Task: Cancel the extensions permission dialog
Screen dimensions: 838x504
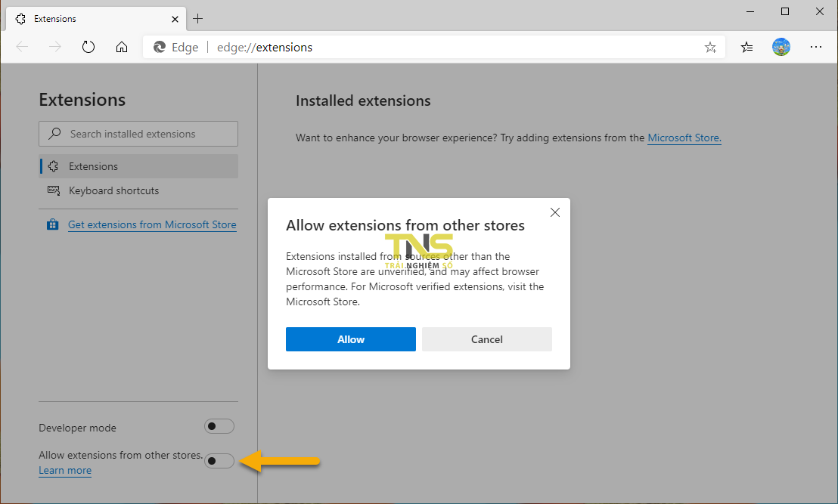Action: [x=486, y=339]
